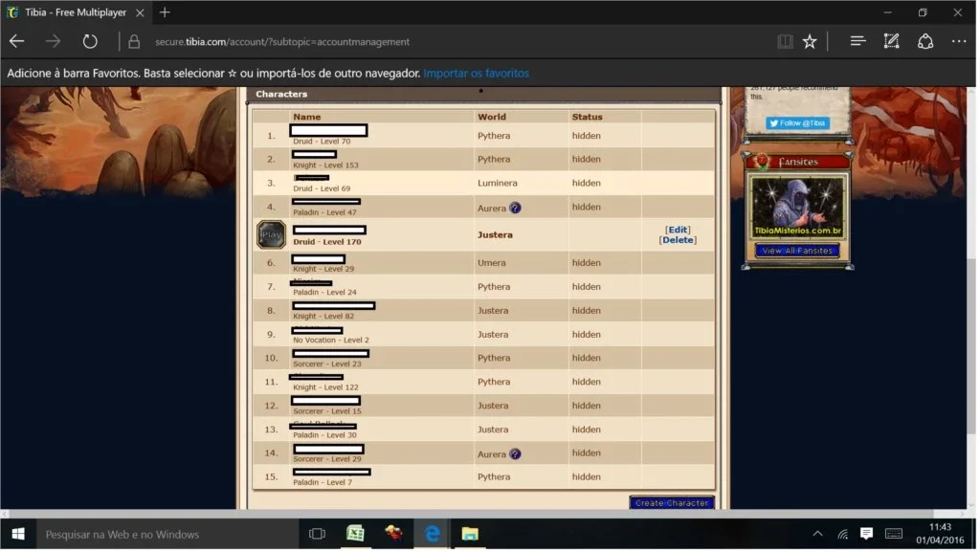Make a web note pencil icon

pos(891,42)
